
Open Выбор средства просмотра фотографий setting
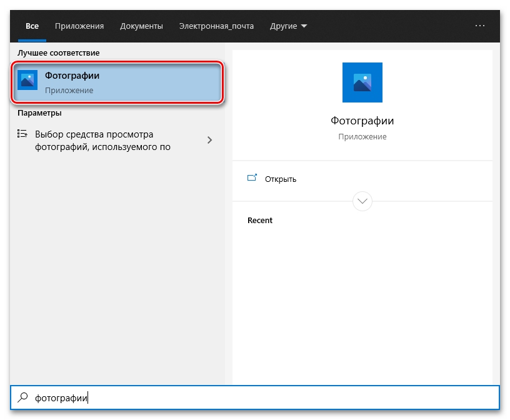[x=103, y=141]
